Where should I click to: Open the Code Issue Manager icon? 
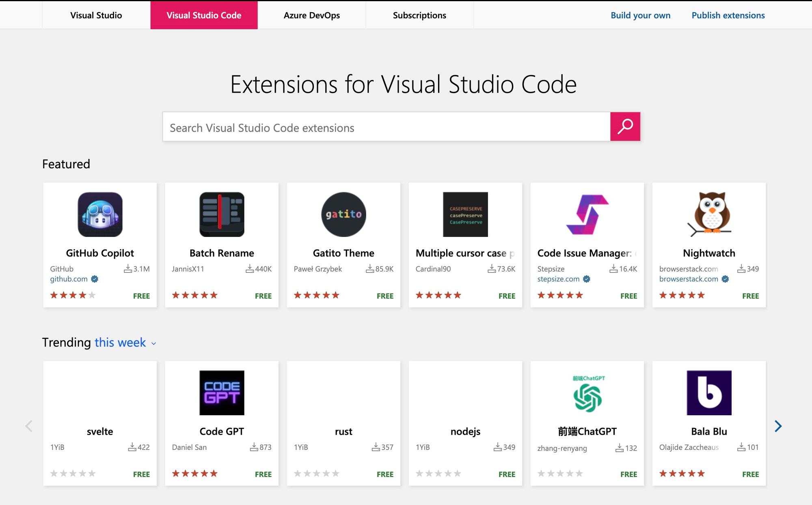(587, 215)
